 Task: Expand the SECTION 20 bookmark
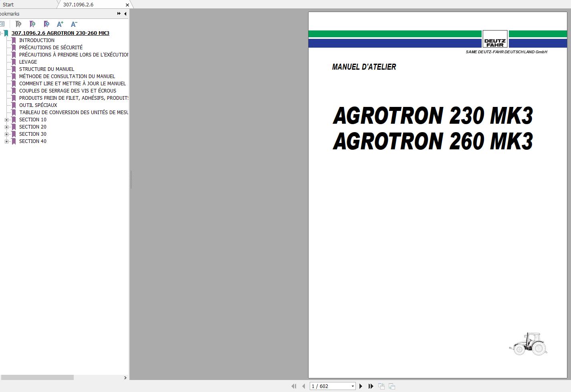tap(6, 127)
